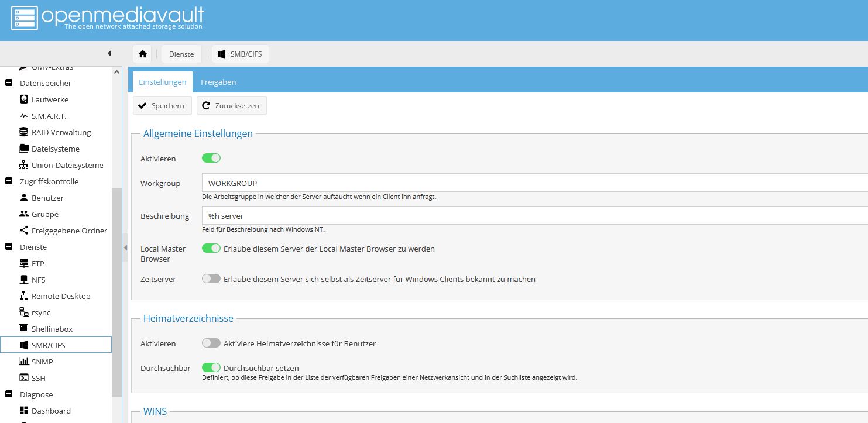
Task: Click the reload icon on Zurücksetzen
Action: pos(206,106)
